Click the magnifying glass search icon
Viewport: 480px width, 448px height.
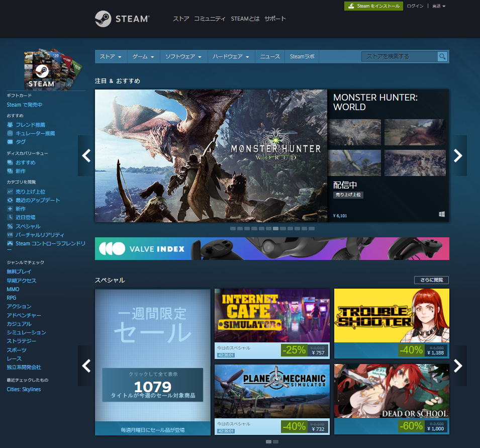tap(442, 57)
